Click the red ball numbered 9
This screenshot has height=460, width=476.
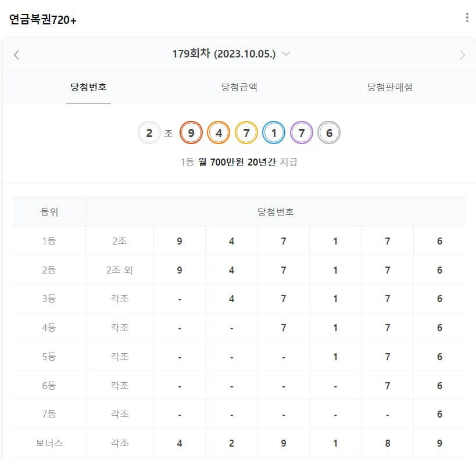click(x=191, y=132)
